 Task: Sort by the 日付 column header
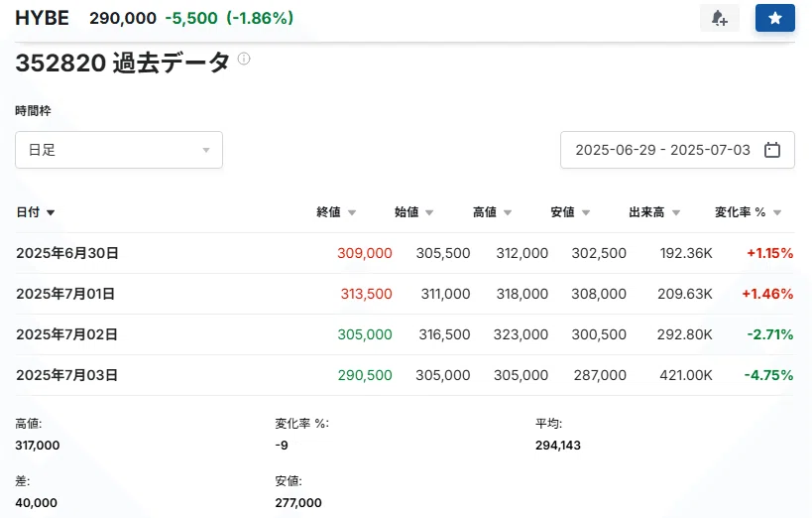click(36, 212)
